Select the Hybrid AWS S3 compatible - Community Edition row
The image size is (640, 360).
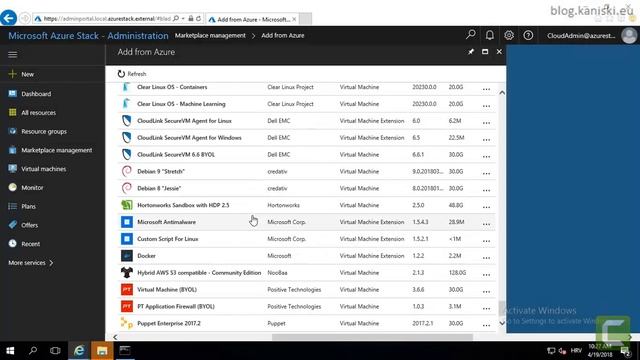point(307,273)
